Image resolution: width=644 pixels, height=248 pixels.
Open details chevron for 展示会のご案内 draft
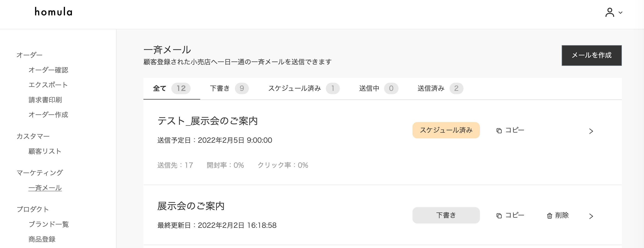click(x=591, y=216)
